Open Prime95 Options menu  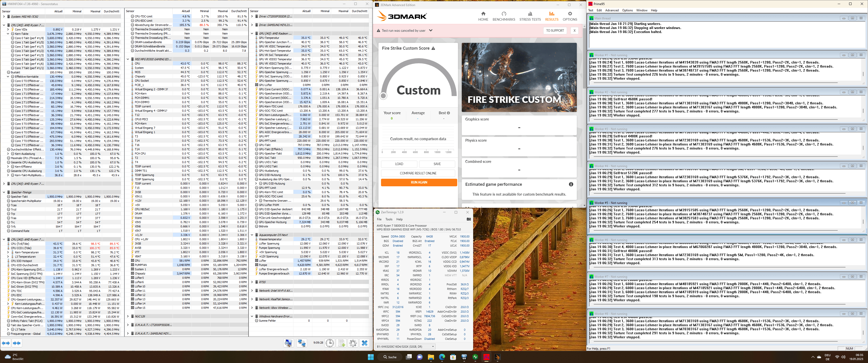tap(628, 10)
